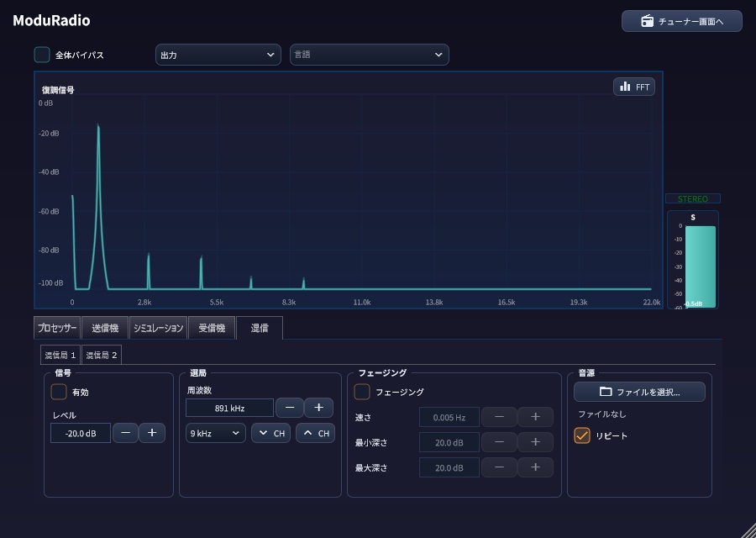Viewport: 756px width, 538px height.
Task: Click the window resize grip corner
Action: (x=748, y=530)
